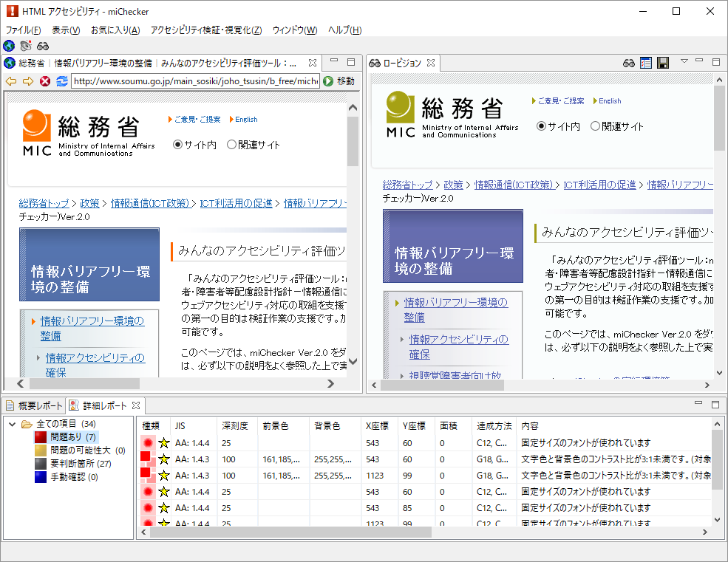Switch to the 概要レポート tab
Image resolution: width=728 pixels, height=562 pixels.
pyautogui.click(x=34, y=405)
